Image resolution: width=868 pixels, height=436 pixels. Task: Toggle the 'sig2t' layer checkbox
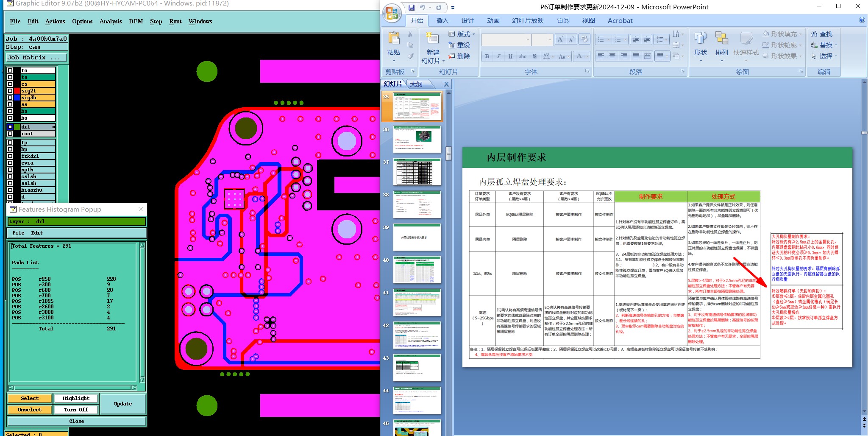[x=10, y=91]
